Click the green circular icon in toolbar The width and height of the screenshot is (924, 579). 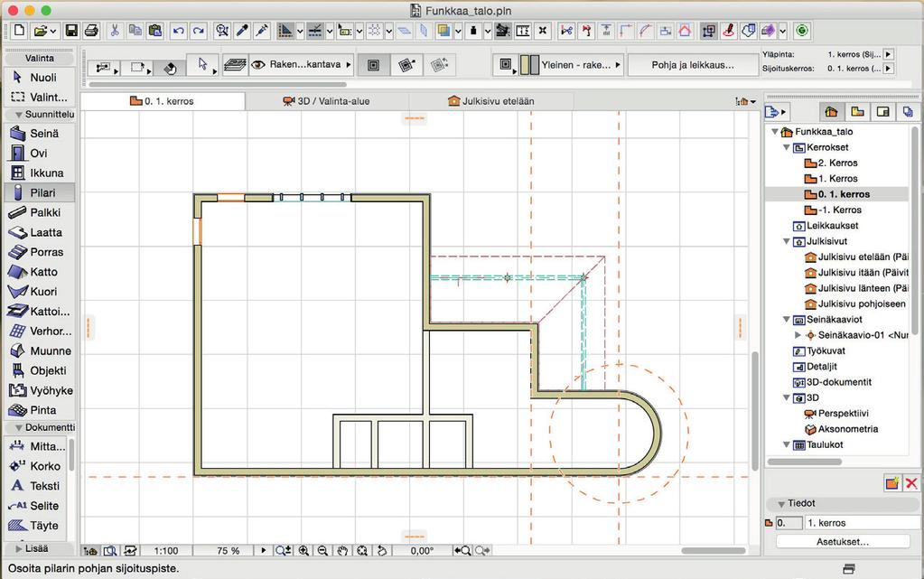(802, 31)
